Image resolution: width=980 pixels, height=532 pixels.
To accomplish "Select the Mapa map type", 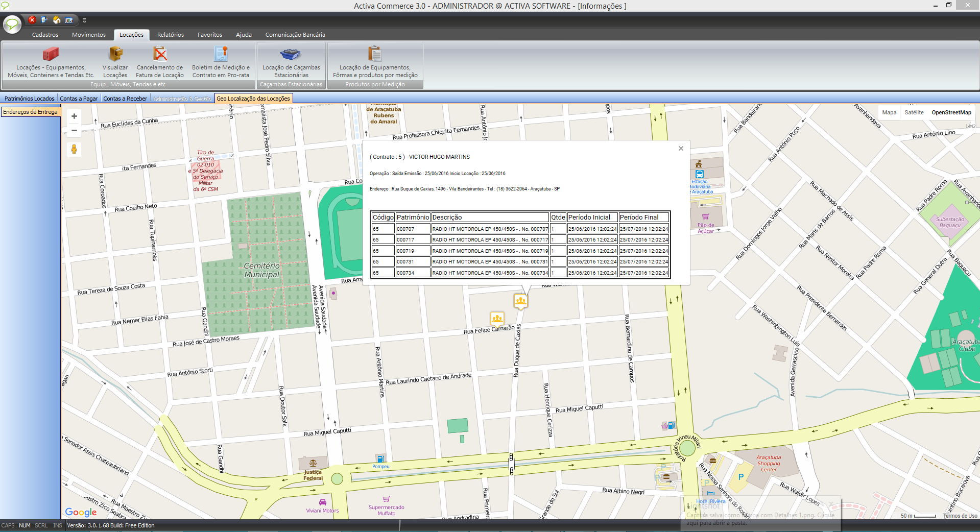I will pyautogui.click(x=889, y=112).
